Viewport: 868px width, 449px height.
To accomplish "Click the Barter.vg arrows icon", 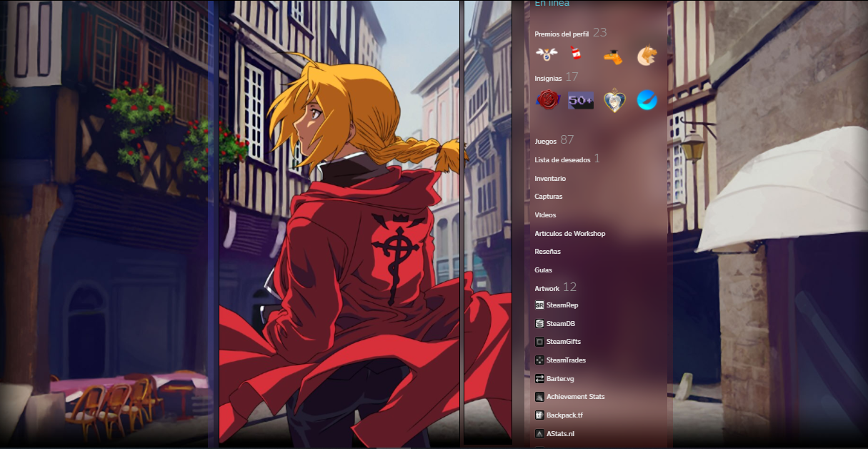I will (539, 378).
